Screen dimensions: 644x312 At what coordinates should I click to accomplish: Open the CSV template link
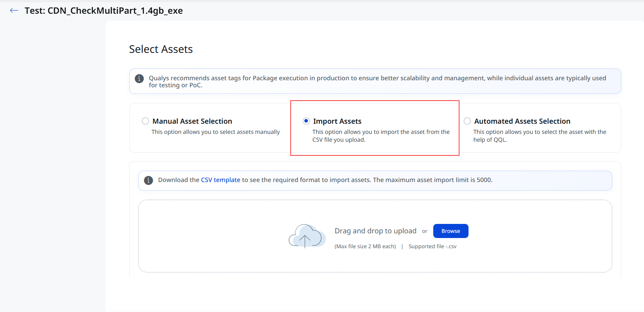click(221, 180)
